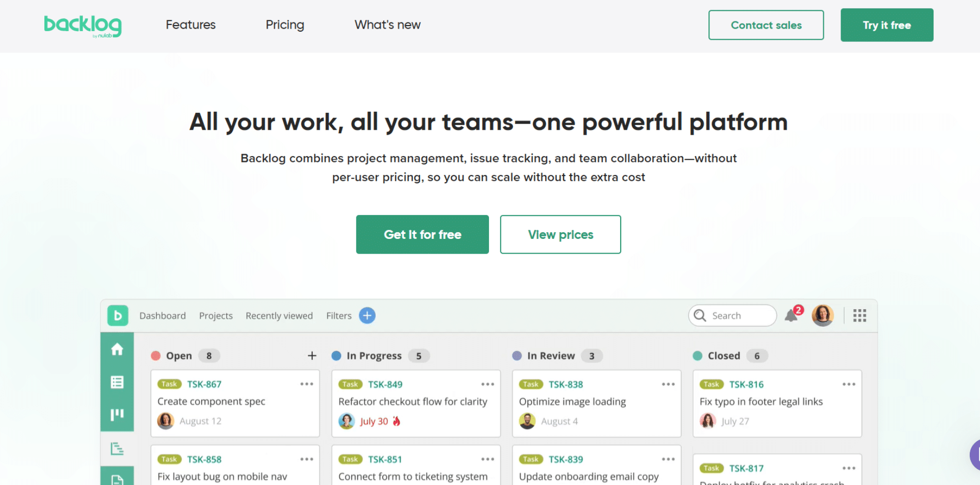Switch to the Projects tab
Screen dimensions: 980x485
pyautogui.click(x=215, y=316)
